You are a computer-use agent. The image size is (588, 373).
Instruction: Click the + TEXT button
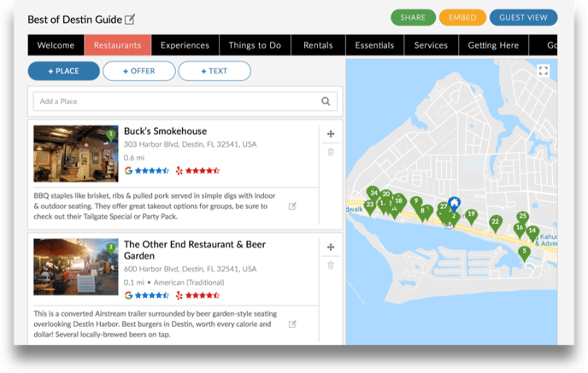(x=215, y=71)
